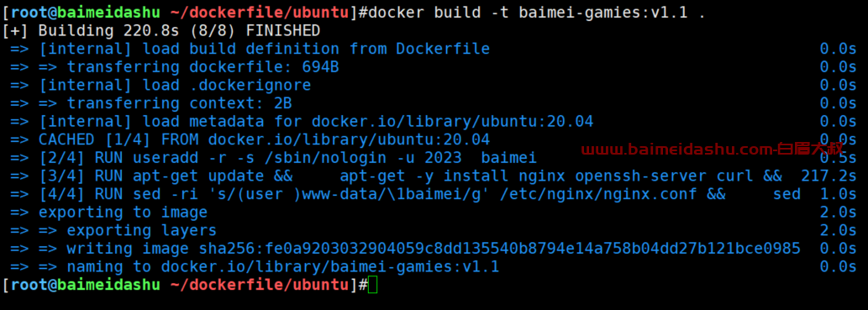
Task: Click the bottom prompt's root@baimeidashu text
Action: tap(85, 285)
